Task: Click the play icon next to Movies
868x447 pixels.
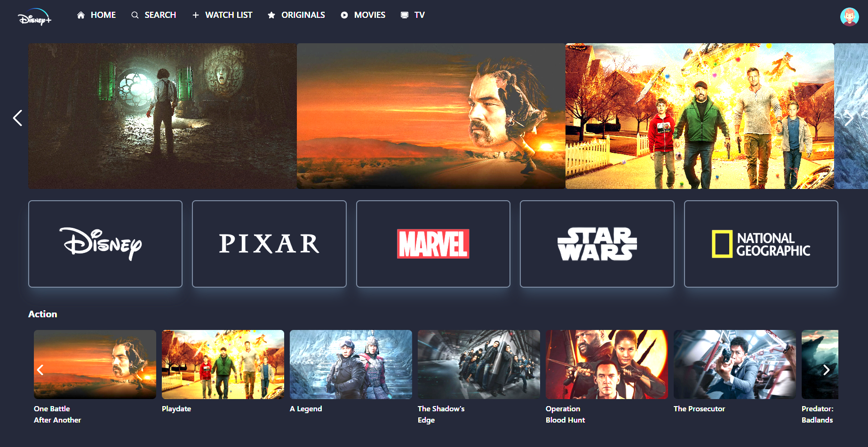Action: click(343, 15)
